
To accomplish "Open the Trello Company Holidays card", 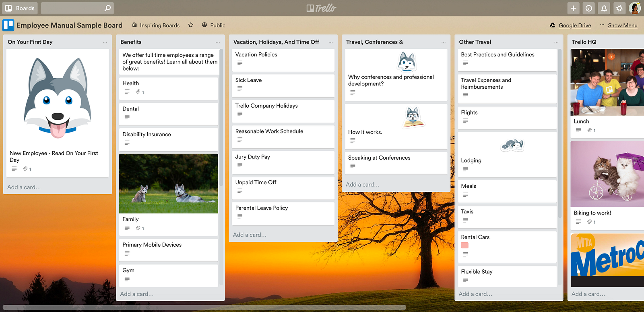I will click(x=283, y=111).
